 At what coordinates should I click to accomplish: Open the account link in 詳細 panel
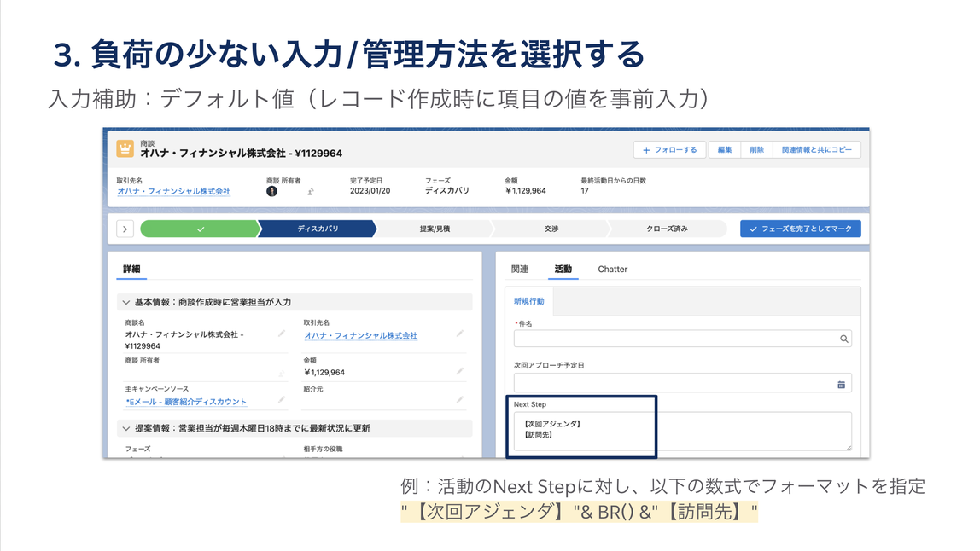[x=360, y=335]
